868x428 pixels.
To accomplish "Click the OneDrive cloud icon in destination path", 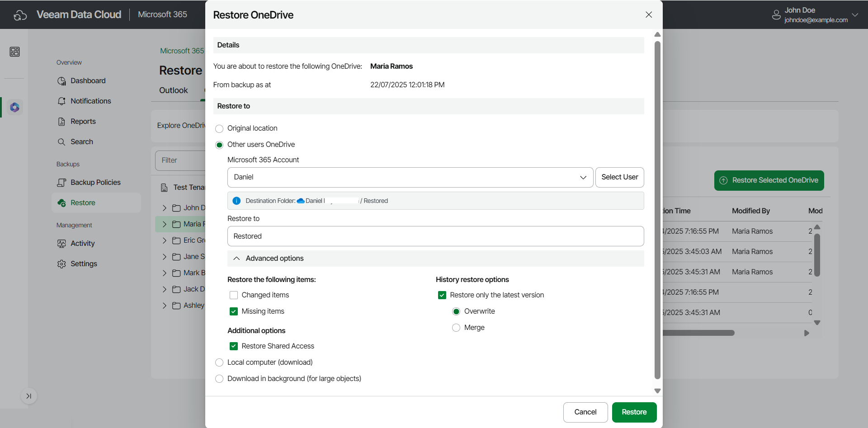I will 300,201.
